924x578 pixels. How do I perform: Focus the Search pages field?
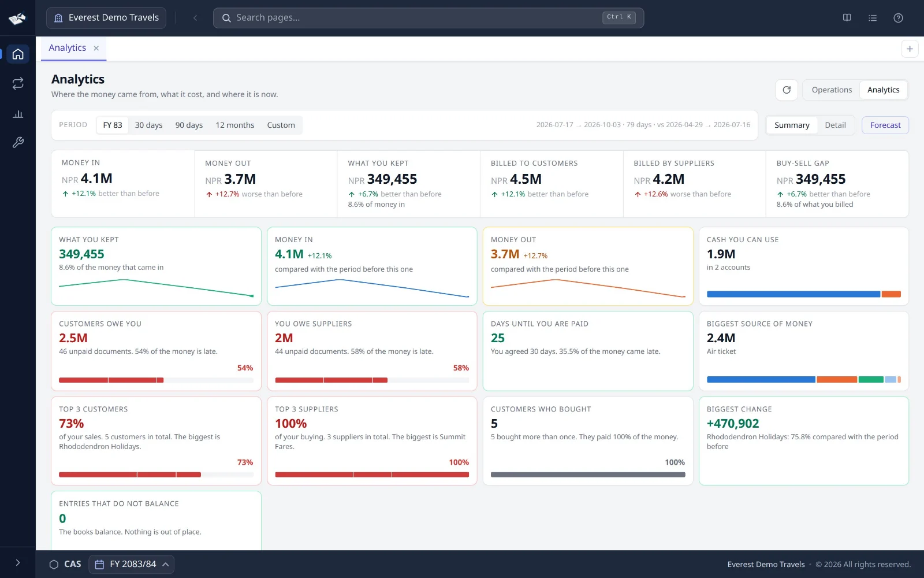coord(429,18)
